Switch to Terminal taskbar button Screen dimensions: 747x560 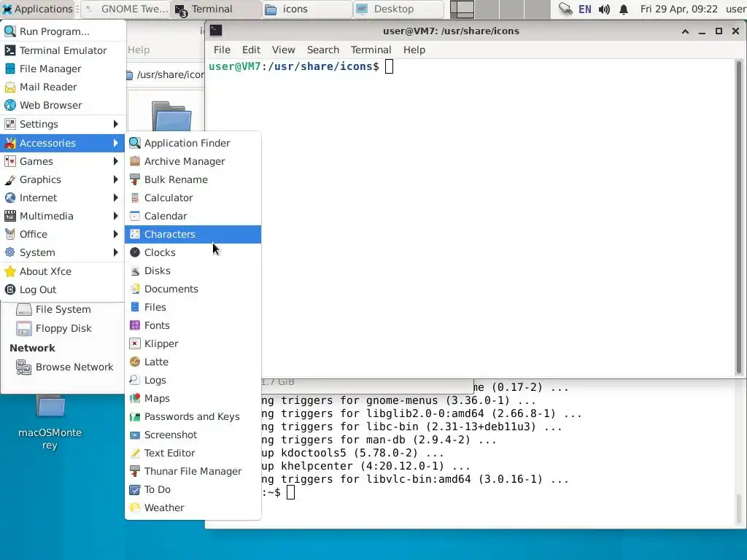click(217, 9)
